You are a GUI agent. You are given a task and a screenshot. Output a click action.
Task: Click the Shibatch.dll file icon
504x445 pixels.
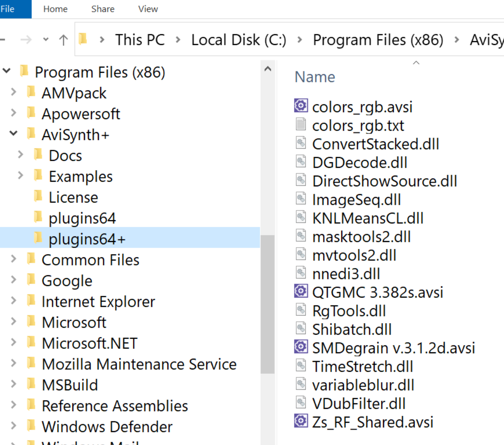click(x=301, y=328)
